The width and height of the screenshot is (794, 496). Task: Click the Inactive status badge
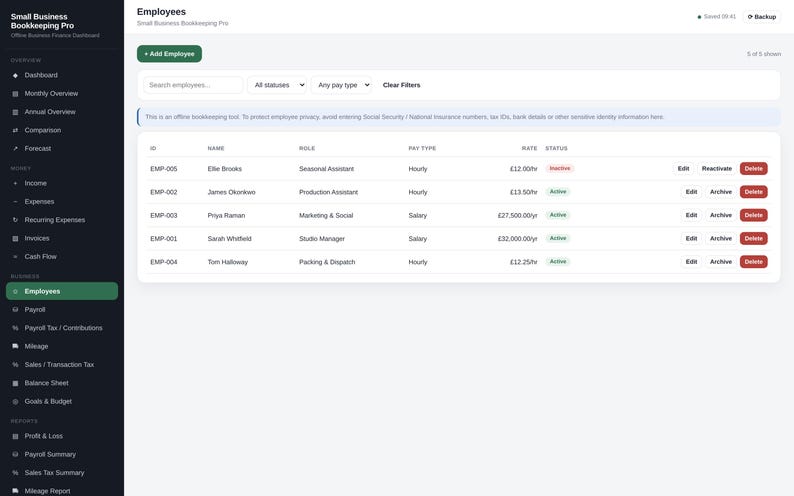tap(560, 169)
